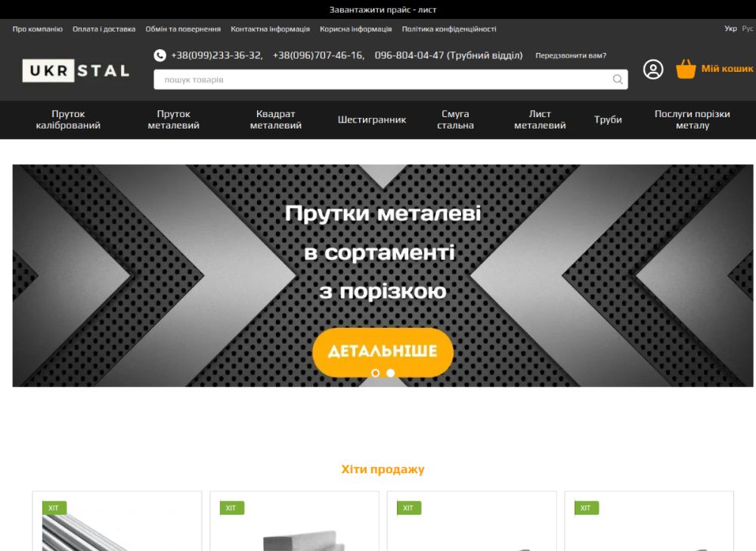Open Мій кошик cart link

click(727, 69)
